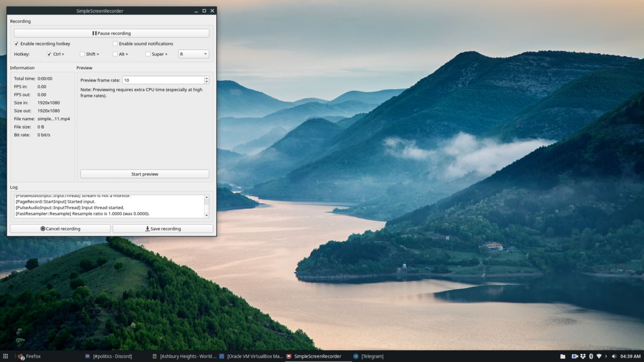Click the log line about Resample ratio
This screenshot has width=644, height=362.
(x=82, y=213)
